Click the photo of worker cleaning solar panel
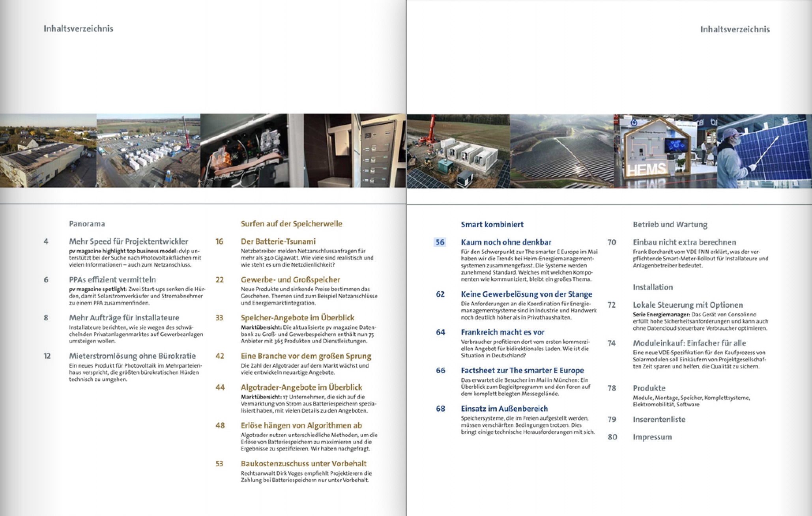 coord(764,151)
